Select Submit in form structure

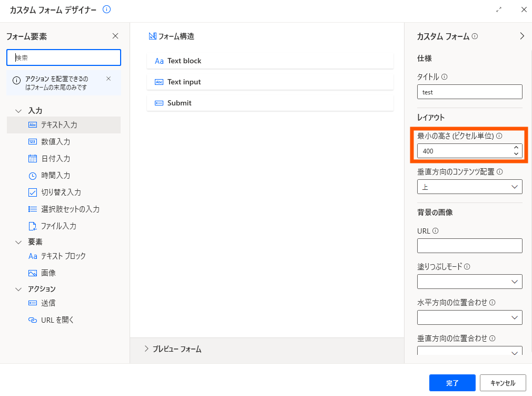[x=270, y=103]
